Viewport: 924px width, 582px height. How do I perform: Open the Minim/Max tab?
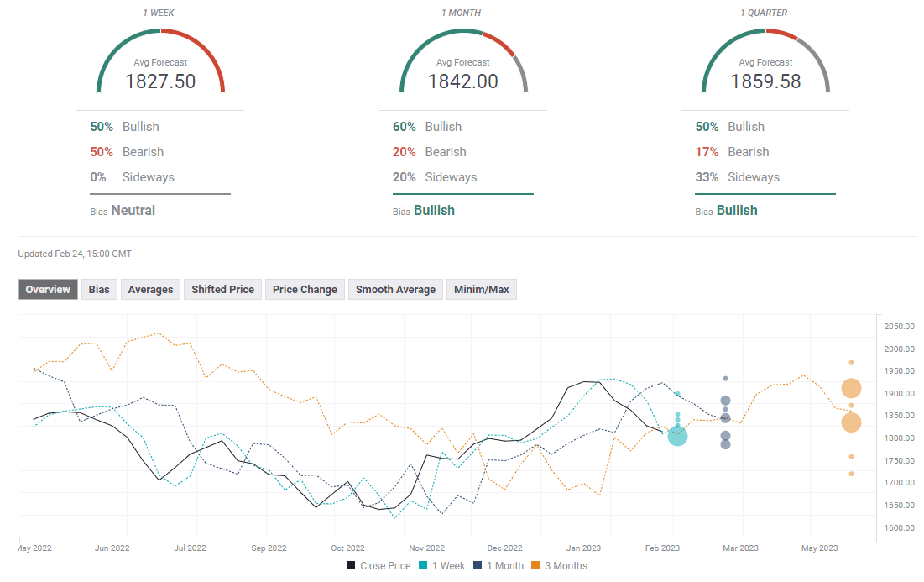tap(481, 289)
